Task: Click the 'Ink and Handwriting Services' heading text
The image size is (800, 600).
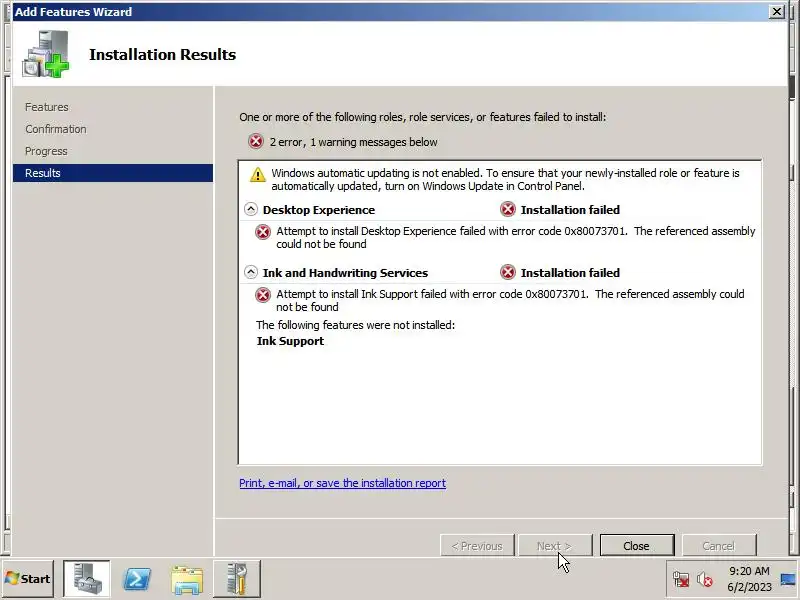Action: pos(345,273)
